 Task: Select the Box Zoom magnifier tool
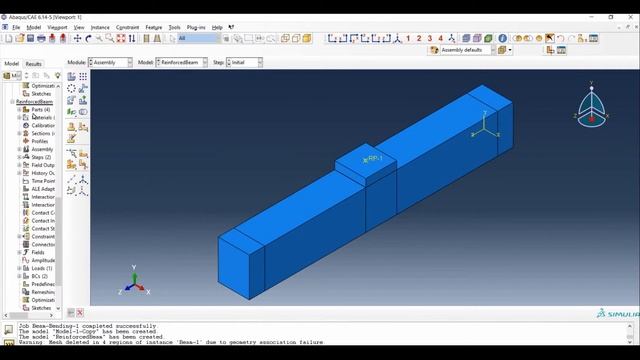[110, 38]
